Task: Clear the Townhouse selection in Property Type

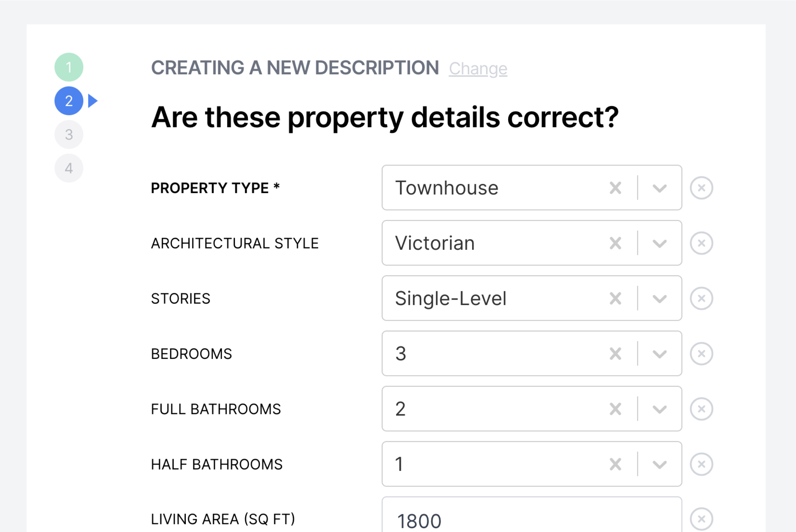Action: pyautogui.click(x=615, y=188)
